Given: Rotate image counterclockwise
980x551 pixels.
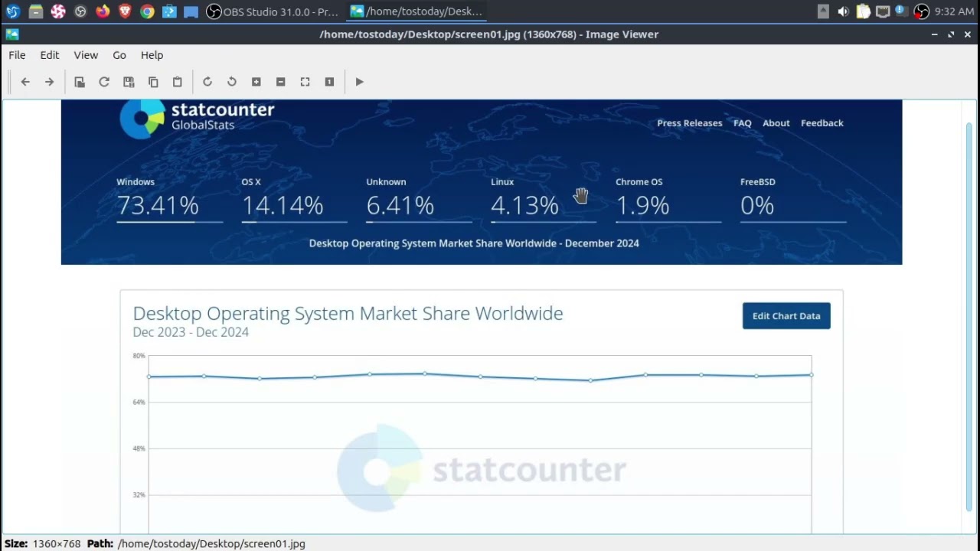Looking at the screenshot, I should pyautogui.click(x=232, y=82).
